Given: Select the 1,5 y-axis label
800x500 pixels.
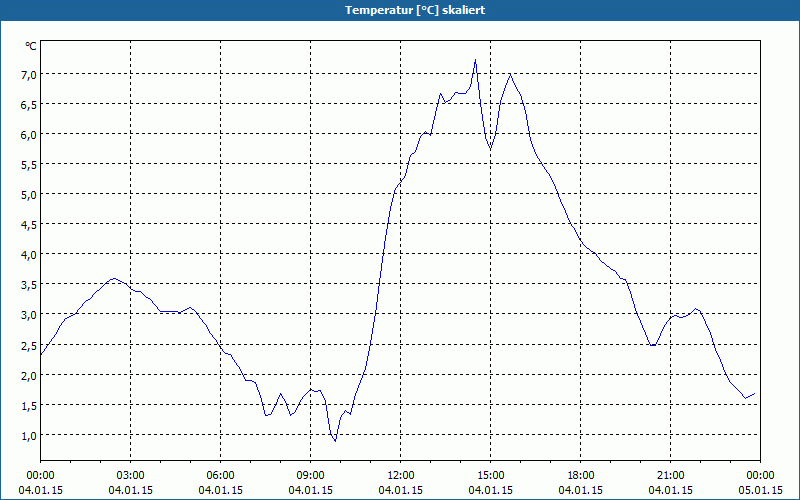Looking at the screenshot, I should tap(30, 406).
